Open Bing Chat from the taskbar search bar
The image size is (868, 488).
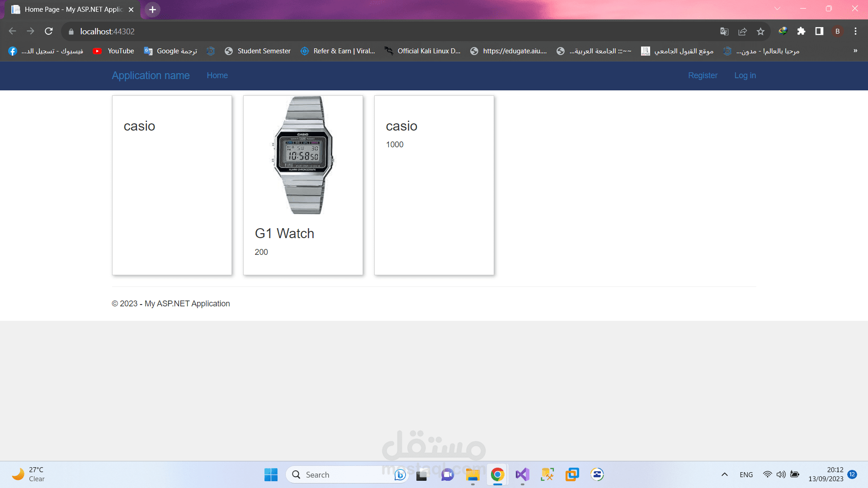pyautogui.click(x=399, y=474)
